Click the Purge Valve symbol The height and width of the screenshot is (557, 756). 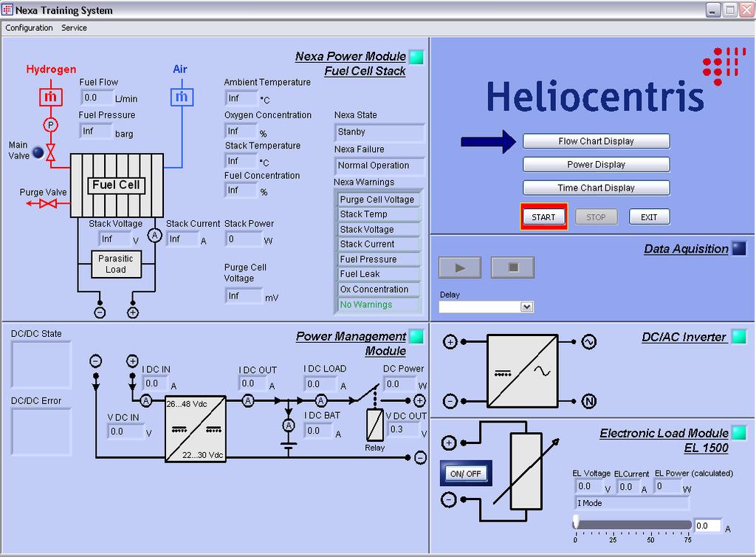(48, 203)
